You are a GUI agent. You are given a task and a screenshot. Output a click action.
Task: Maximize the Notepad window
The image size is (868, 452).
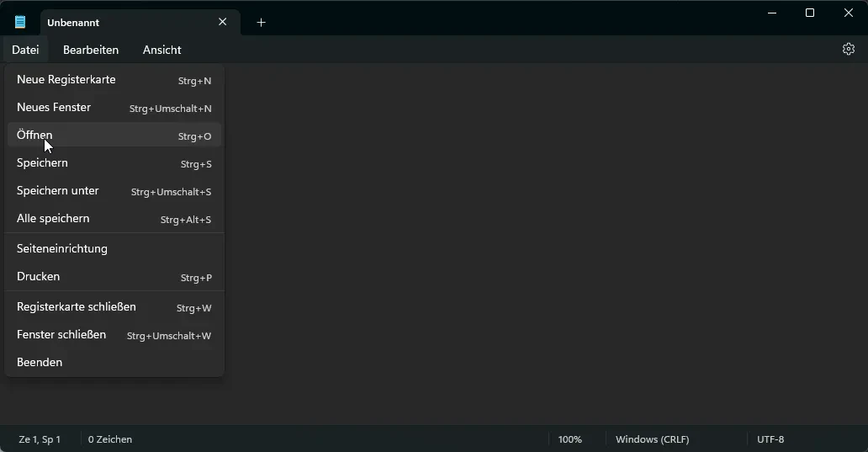click(x=810, y=13)
